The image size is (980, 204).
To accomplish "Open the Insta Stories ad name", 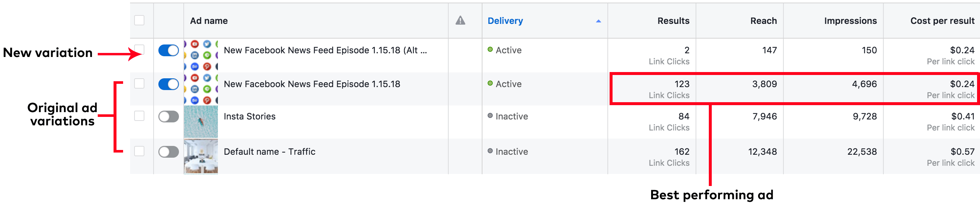I will point(250,117).
